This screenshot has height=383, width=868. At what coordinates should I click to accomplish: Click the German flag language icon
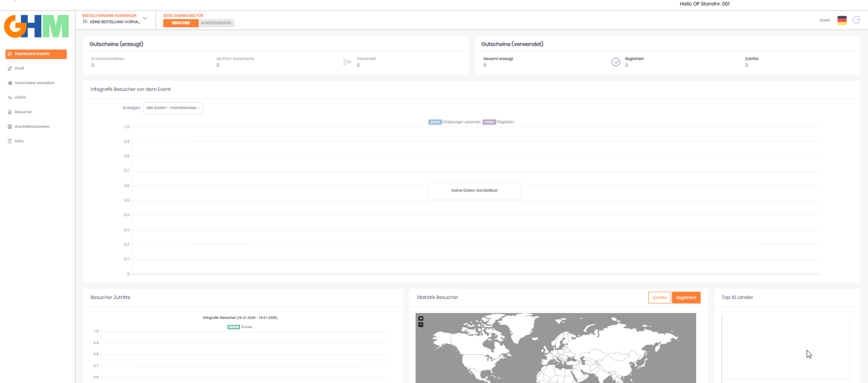pos(842,20)
